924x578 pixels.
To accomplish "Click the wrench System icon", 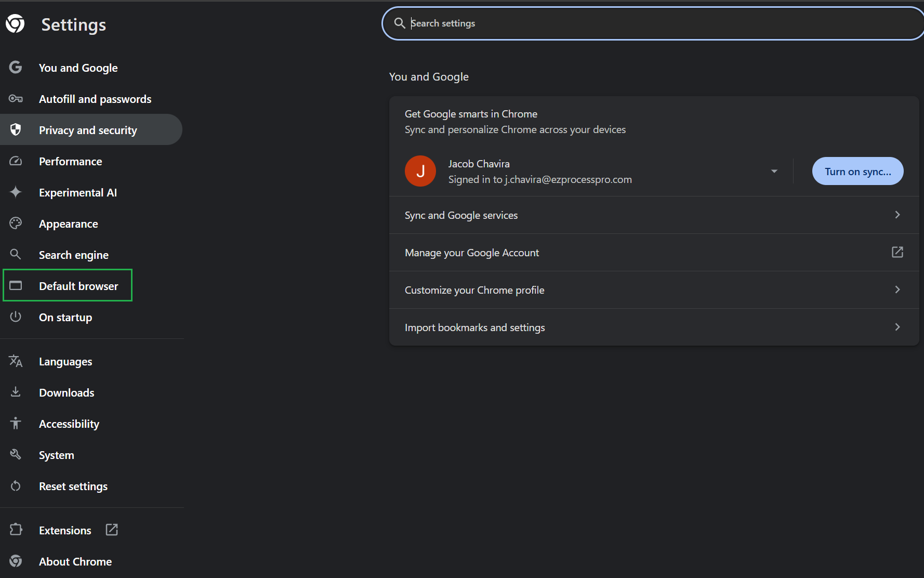I will (x=16, y=454).
